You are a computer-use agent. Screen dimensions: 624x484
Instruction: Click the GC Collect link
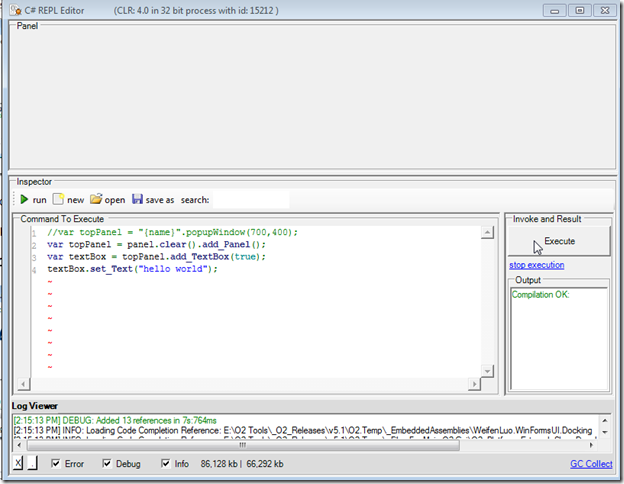click(x=591, y=464)
